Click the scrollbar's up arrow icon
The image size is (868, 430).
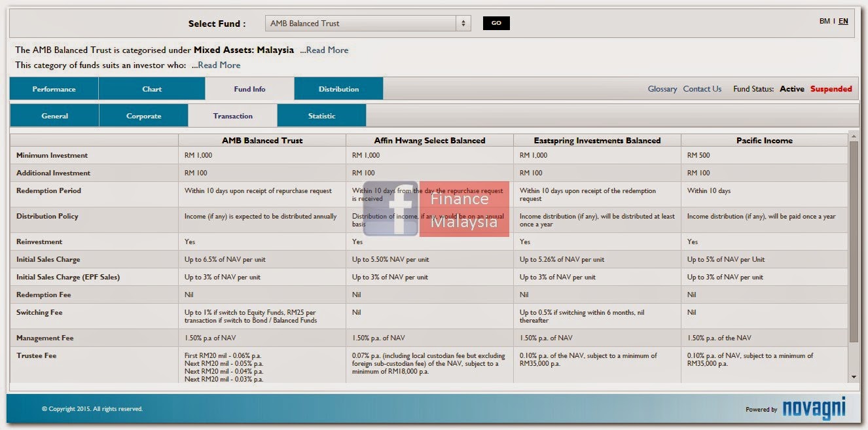(853, 136)
